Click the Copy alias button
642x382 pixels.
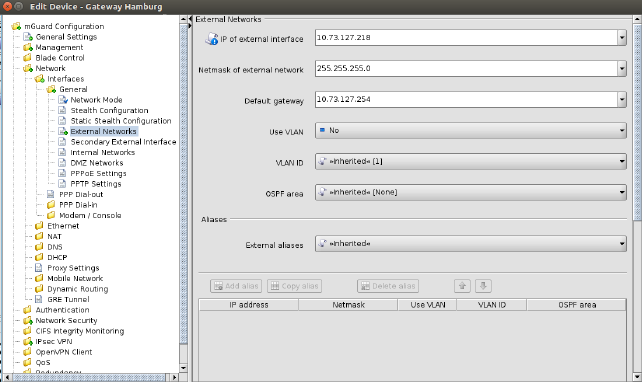click(294, 286)
